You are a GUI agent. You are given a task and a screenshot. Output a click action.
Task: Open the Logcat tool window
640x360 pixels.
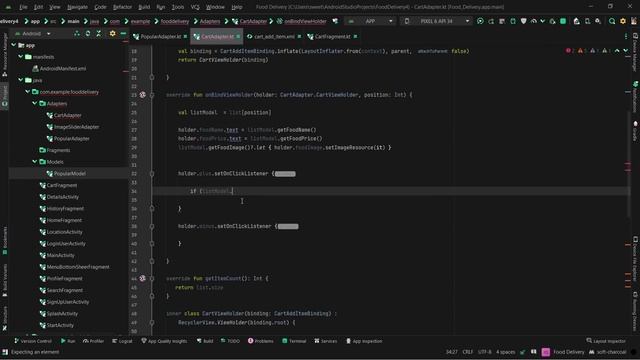tap(122, 341)
